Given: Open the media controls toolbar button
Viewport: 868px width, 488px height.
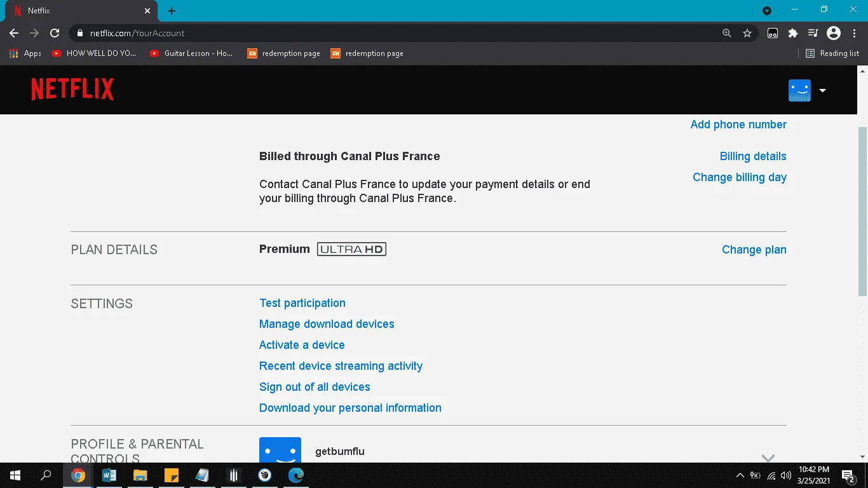Looking at the screenshot, I should (813, 33).
